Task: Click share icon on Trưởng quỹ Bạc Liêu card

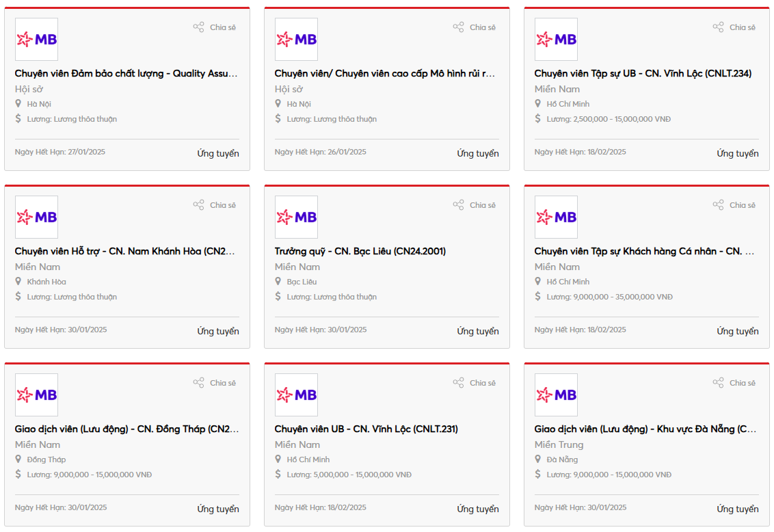Action: (x=459, y=205)
